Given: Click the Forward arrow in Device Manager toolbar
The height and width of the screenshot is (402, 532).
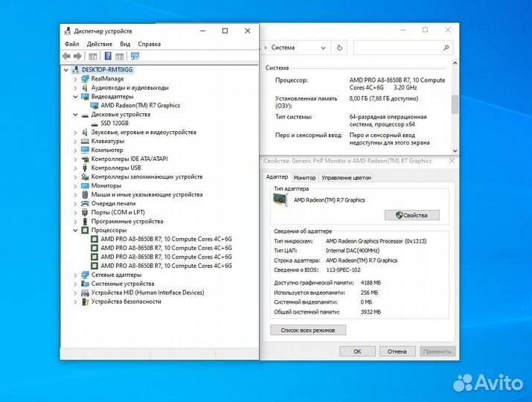Looking at the screenshot, I should pos(77,56).
